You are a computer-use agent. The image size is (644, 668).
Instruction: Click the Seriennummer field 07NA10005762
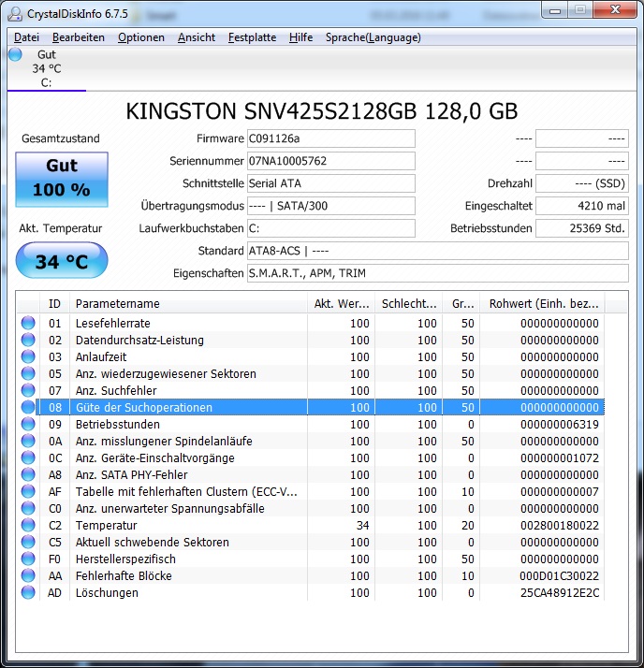331,161
